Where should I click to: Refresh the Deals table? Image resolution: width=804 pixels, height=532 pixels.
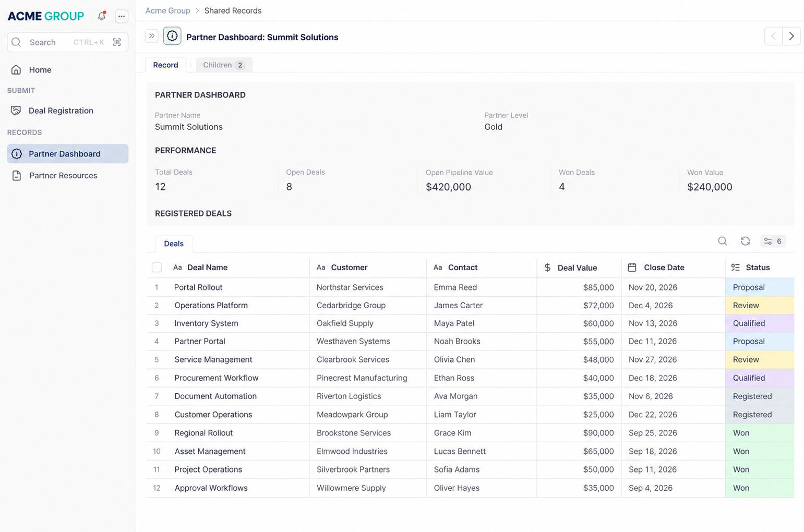click(x=746, y=241)
